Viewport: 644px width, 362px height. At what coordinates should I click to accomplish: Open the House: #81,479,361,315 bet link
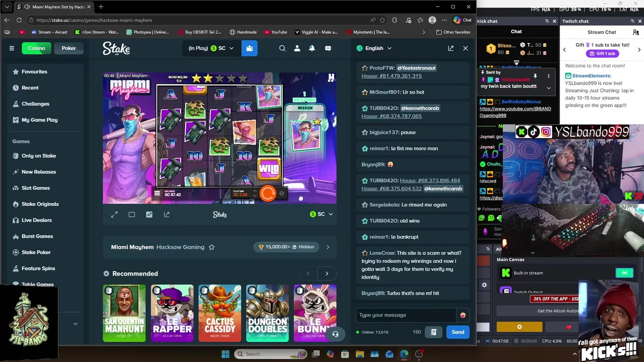[x=391, y=76]
